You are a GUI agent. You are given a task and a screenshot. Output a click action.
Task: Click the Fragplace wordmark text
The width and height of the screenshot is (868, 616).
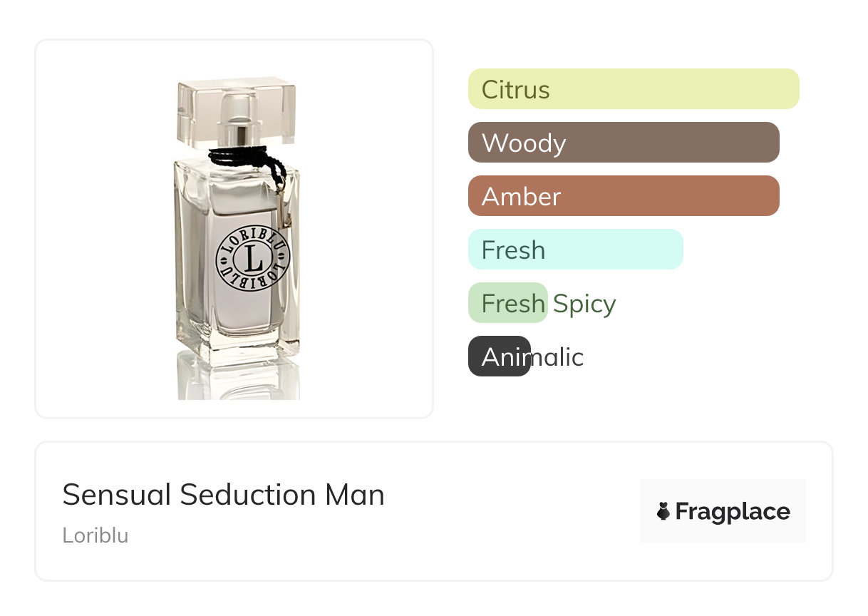733,512
